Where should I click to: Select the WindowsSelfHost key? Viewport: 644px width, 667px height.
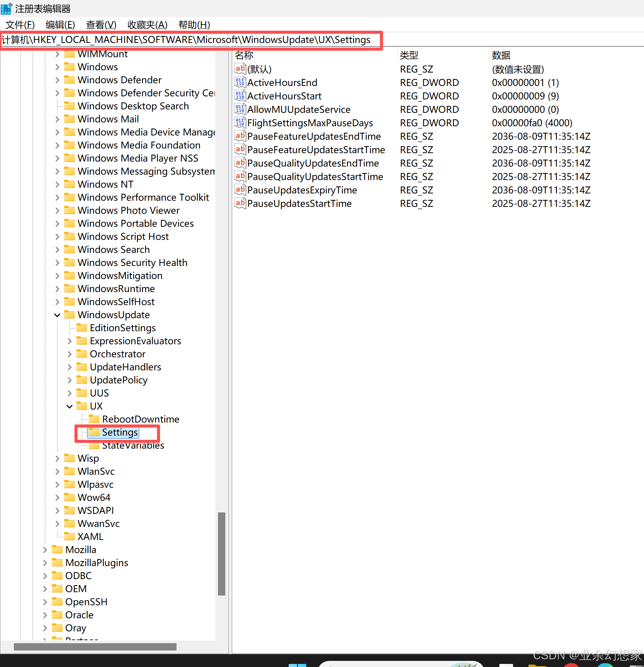pyautogui.click(x=116, y=302)
